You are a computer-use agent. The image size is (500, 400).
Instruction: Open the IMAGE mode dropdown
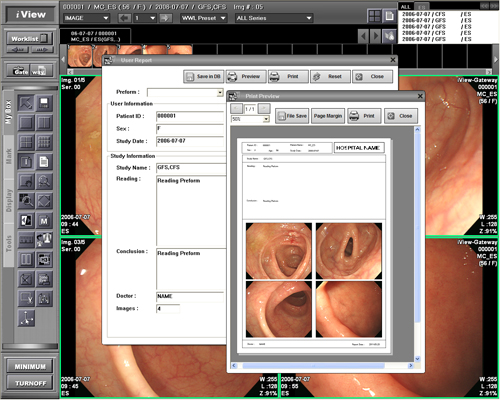(87, 18)
